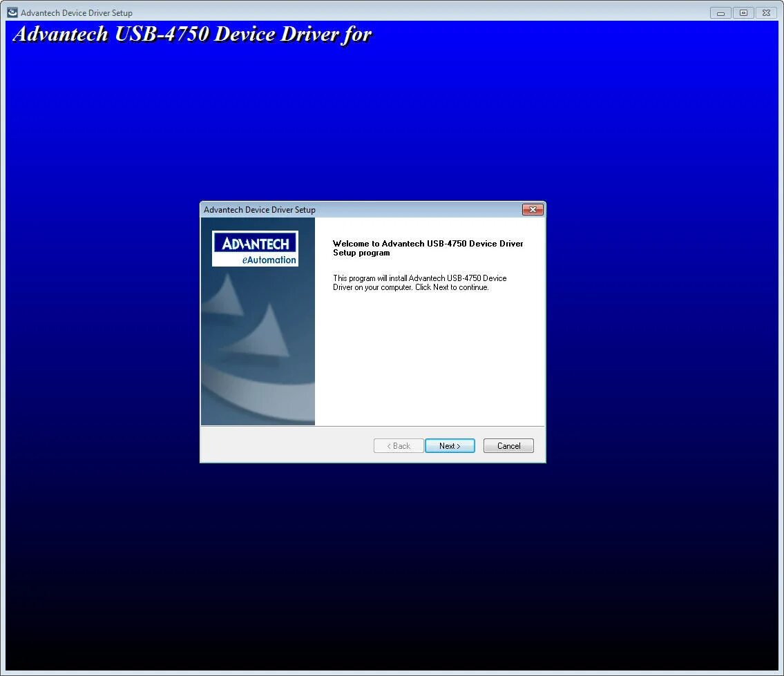This screenshot has height=676, width=784.
Task: Click the Advantech eAutomation logo
Action: click(x=255, y=249)
